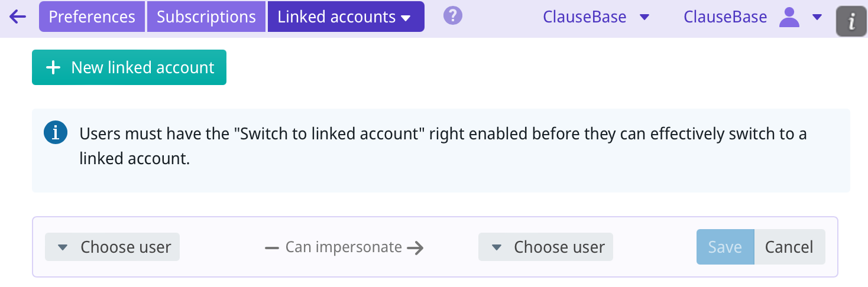
Task: Switch to the Subscriptions tab
Action: coord(206,17)
